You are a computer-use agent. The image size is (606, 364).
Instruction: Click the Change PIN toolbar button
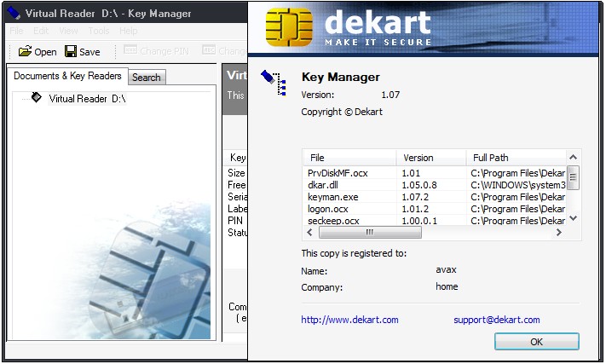click(x=157, y=51)
